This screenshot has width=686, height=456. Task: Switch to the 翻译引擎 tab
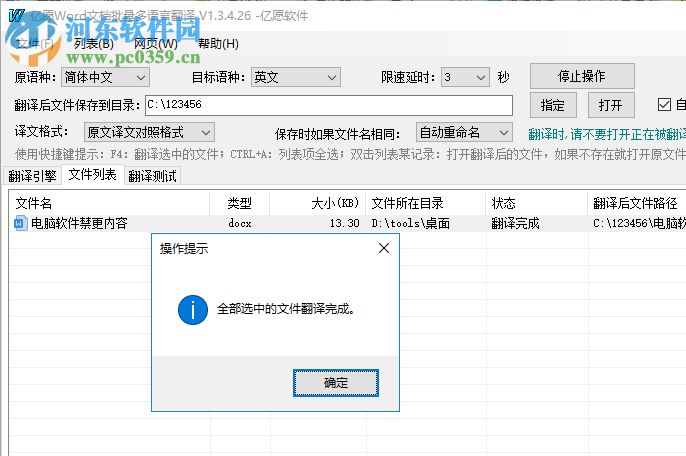(32, 176)
